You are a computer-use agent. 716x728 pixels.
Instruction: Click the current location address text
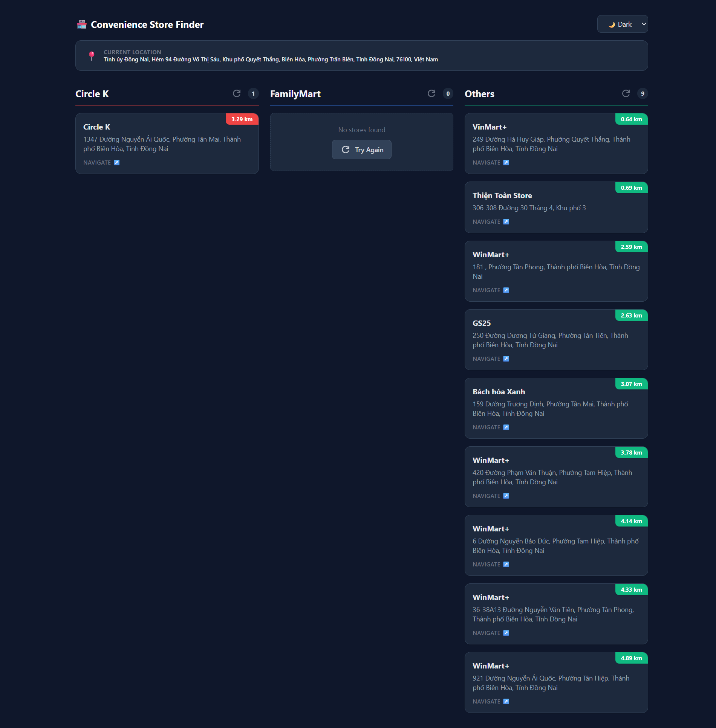pyautogui.click(x=271, y=60)
